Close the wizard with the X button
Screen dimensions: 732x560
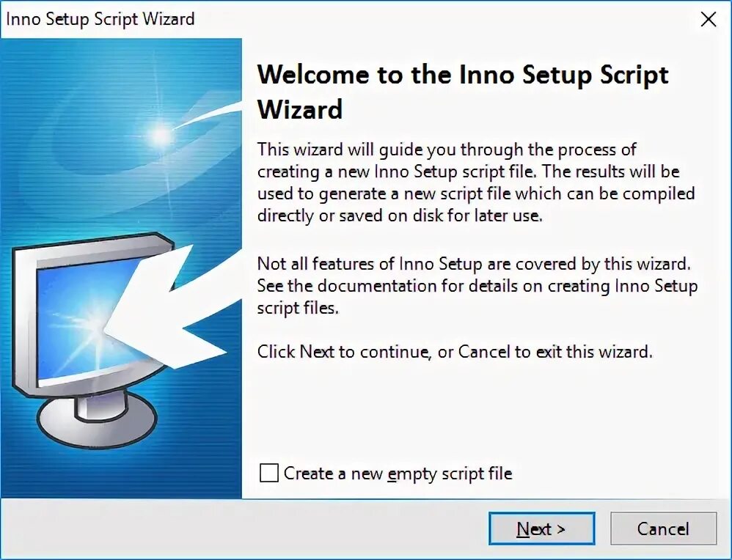(708, 19)
